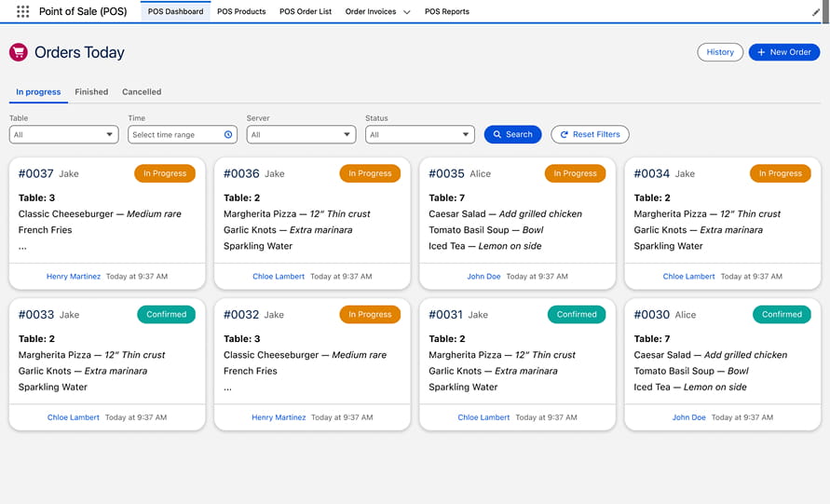The width and height of the screenshot is (830, 504).
Task: Click the pencil edit icon in top bar
Action: [817, 12]
